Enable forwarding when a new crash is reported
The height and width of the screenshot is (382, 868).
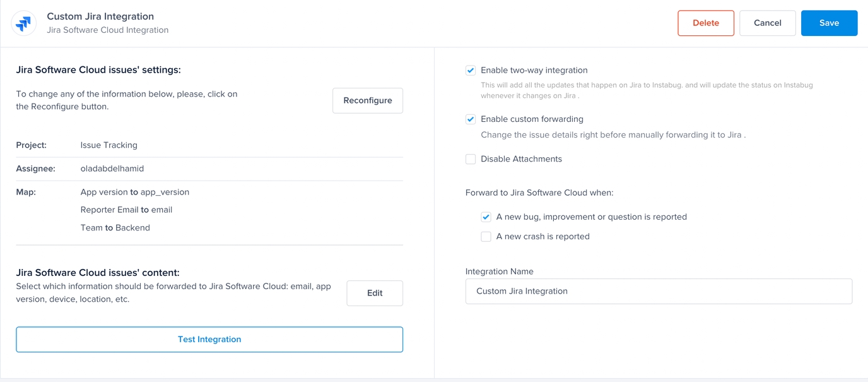486,237
